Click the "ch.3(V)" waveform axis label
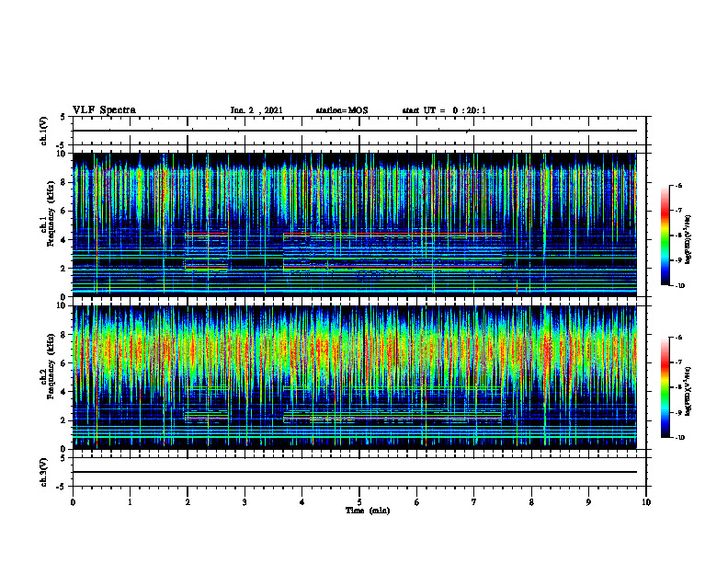This screenshot has height=563, width=728. pyautogui.click(x=43, y=472)
